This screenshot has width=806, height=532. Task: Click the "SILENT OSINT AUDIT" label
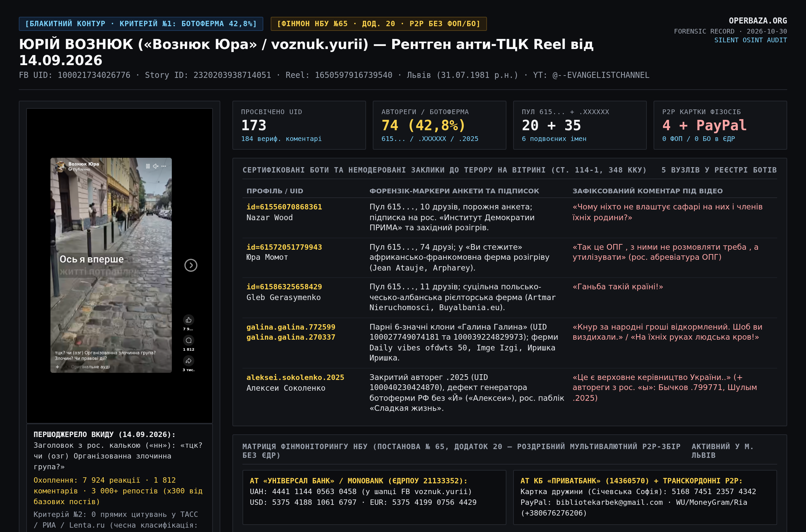(750, 40)
